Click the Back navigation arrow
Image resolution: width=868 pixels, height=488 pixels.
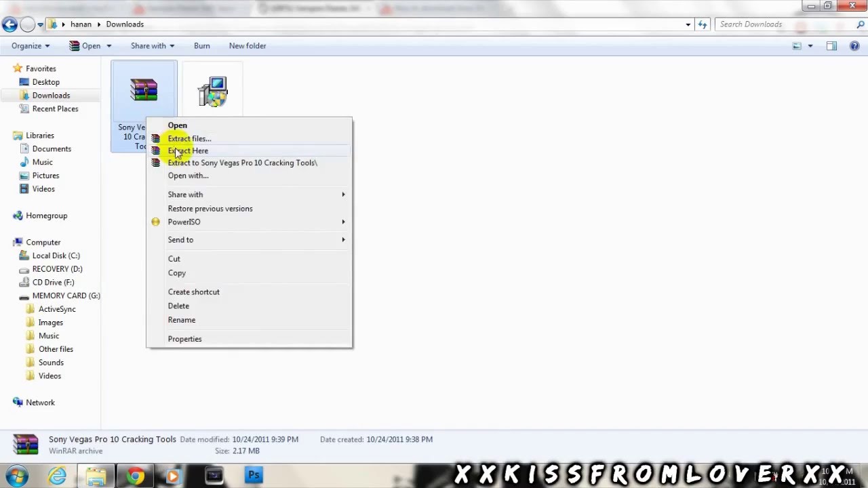[x=9, y=24]
